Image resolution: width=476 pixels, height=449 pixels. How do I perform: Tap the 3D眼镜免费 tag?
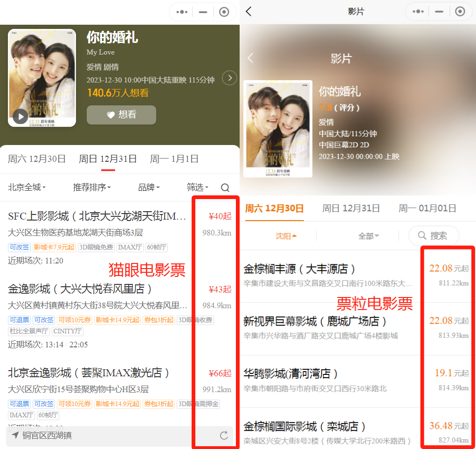click(x=96, y=248)
